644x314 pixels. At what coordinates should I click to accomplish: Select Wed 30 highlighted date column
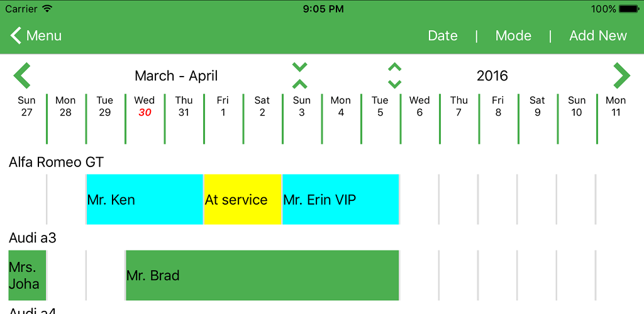click(x=145, y=106)
